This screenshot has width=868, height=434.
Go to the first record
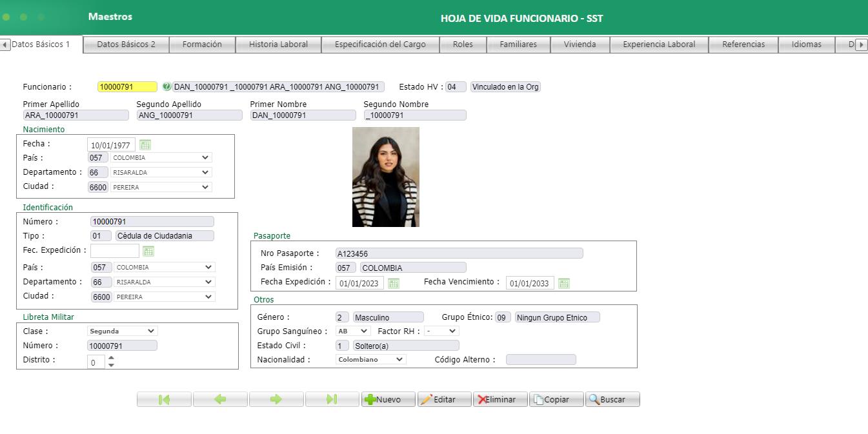[164, 399]
